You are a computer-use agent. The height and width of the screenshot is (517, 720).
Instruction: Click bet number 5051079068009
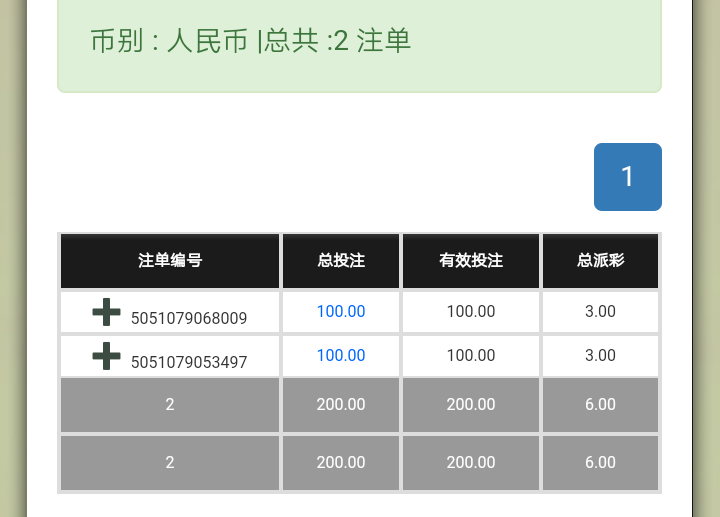pos(189,319)
